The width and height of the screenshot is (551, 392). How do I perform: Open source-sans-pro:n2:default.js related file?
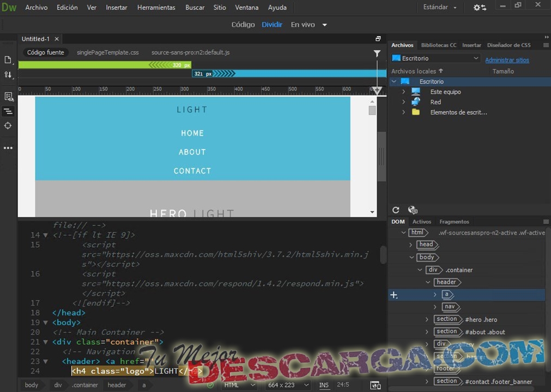(x=190, y=52)
